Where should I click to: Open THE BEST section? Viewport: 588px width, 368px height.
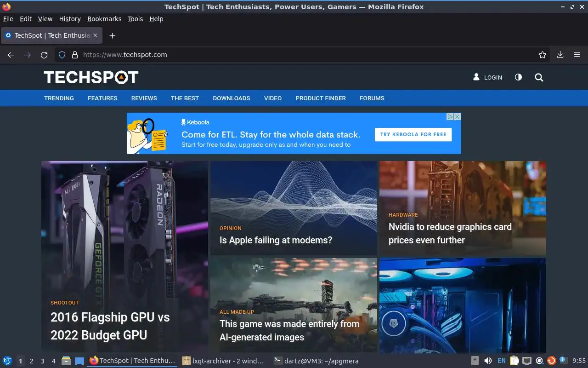tap(185, 98)
